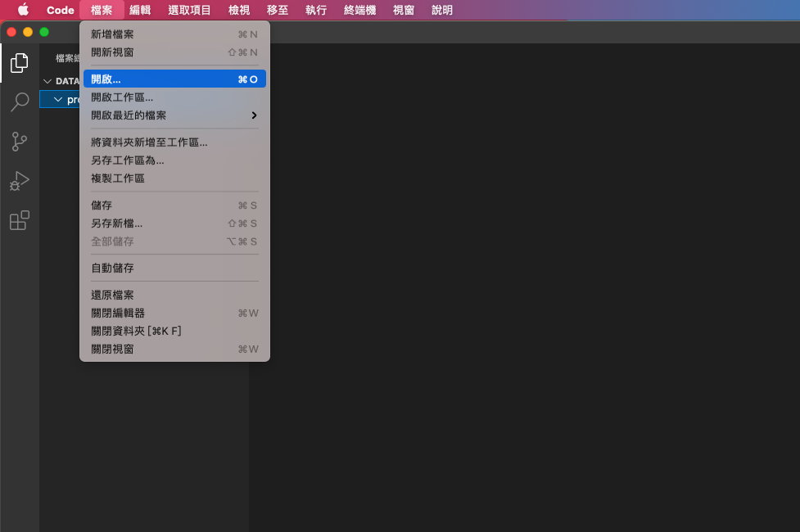Open the 視窗 menu
This screenshot has width=800, height=532.
click(404, 10)
